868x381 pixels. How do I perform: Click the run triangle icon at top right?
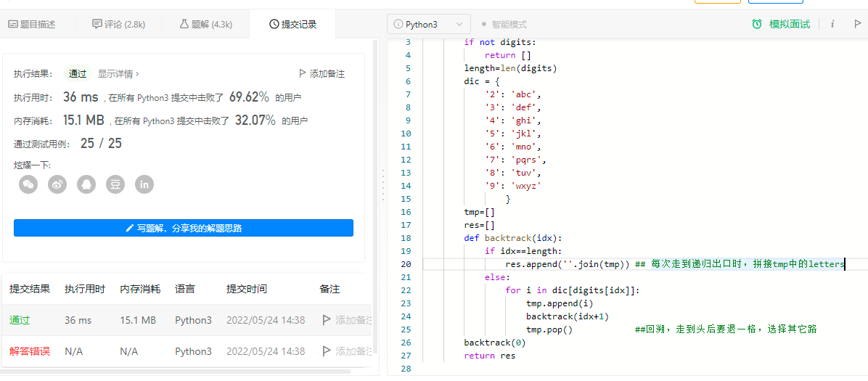[x=858, y=24]
